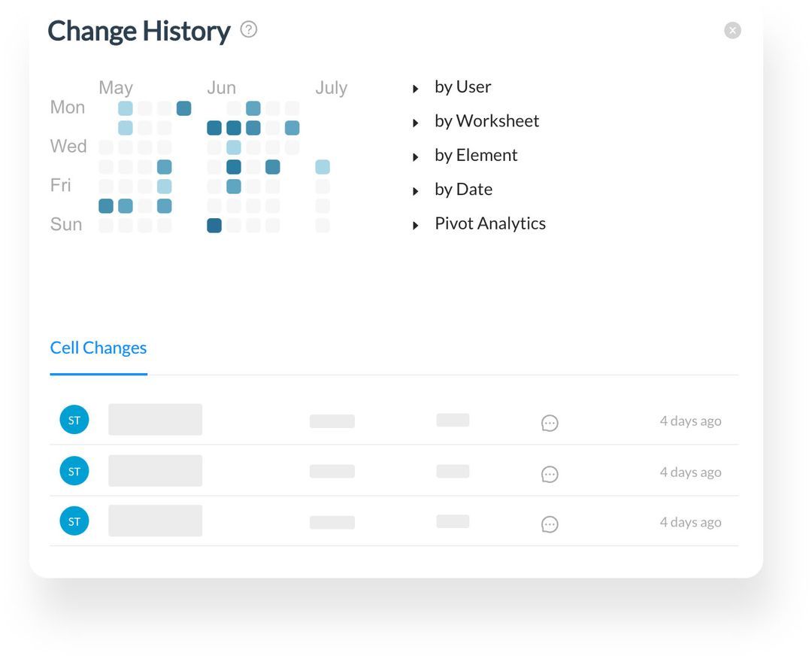Screen dimensions: 812x656
Task: Click the ST avatar on the third row
Action: [74, 521]
